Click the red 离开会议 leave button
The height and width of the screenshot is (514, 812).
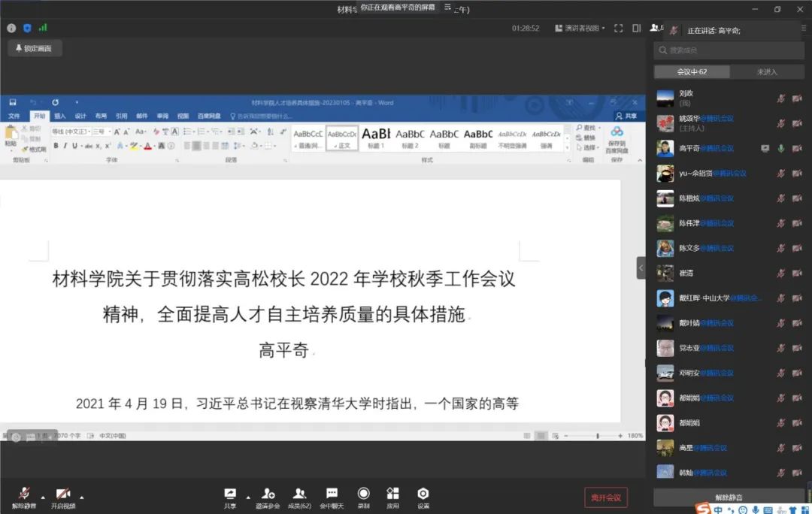click(x=605, y=497)
